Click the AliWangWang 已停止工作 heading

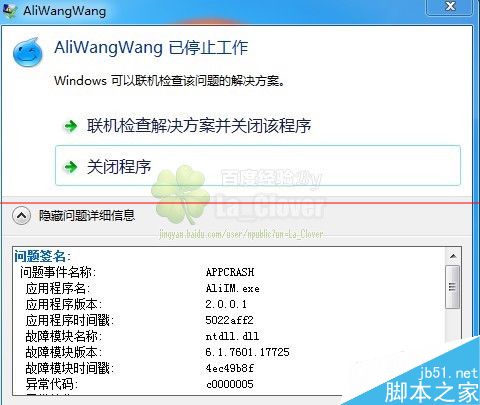click(151, 47)
